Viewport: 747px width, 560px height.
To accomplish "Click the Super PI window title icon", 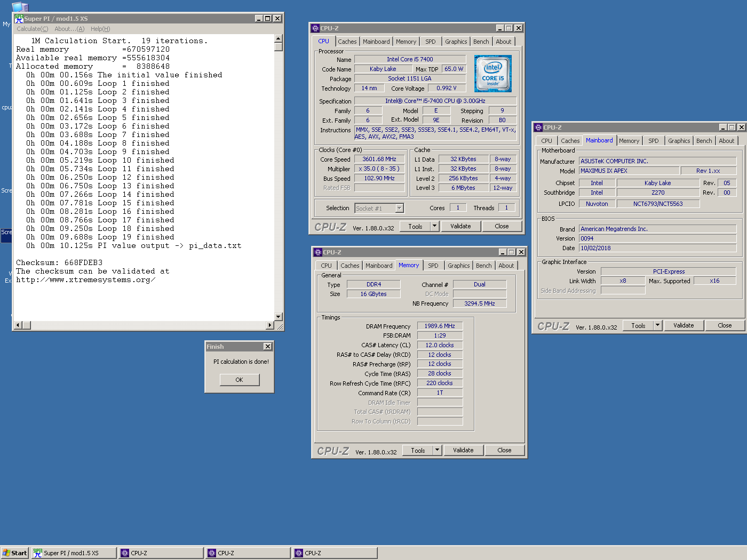I will 19,18.
